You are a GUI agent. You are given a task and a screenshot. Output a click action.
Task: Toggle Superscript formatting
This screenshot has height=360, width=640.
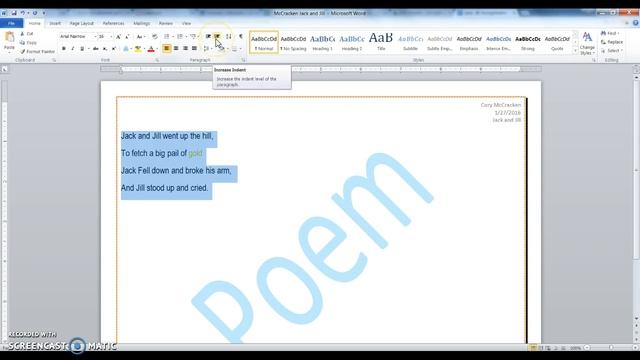114,49
